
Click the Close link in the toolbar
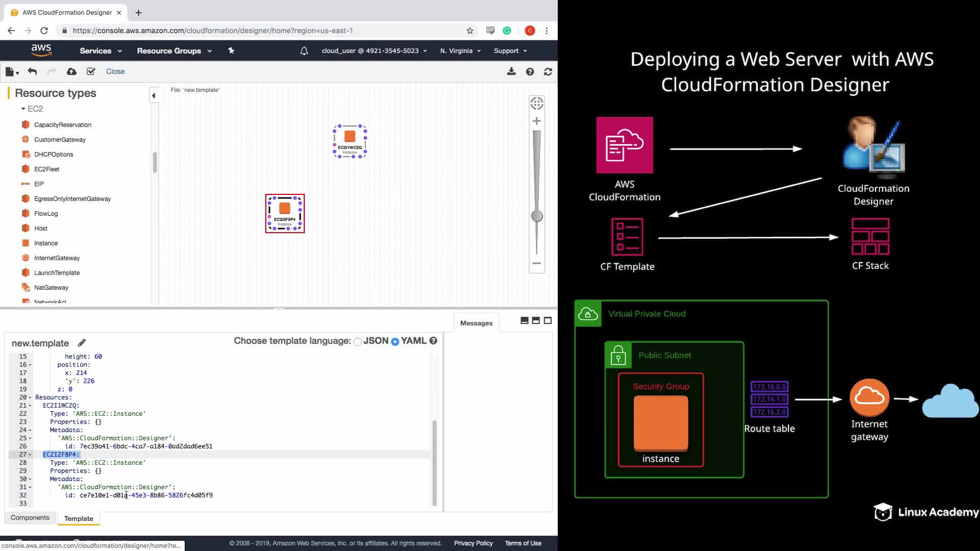pyautogui.click(x=115, y=71)
